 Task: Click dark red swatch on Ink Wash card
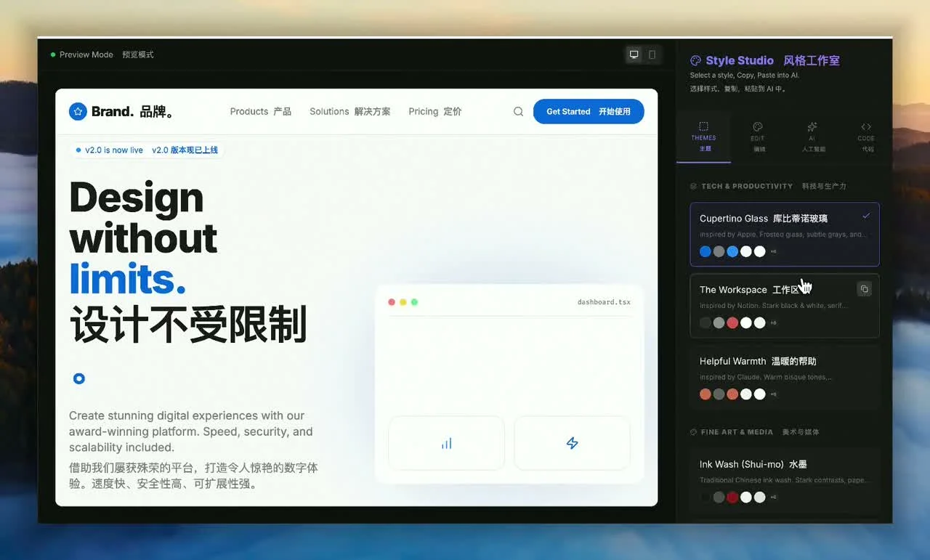pyautogui.click(x=732, y=498)
